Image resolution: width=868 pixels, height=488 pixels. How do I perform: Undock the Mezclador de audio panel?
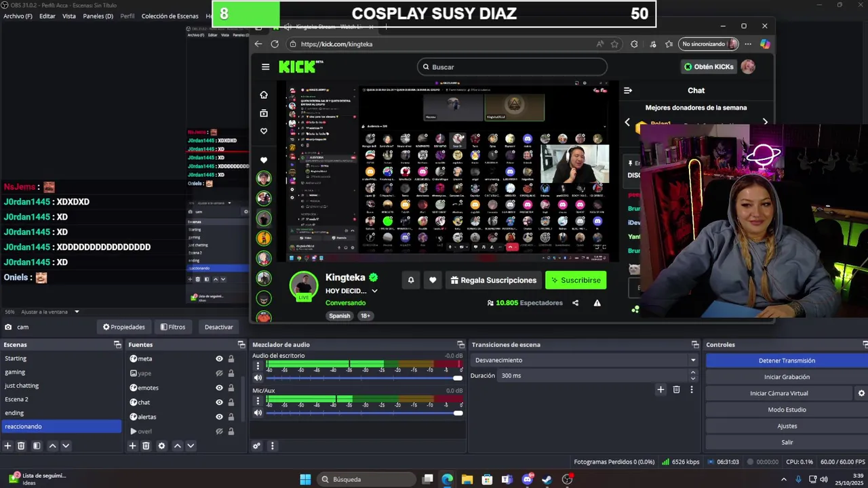pos(460,344)
